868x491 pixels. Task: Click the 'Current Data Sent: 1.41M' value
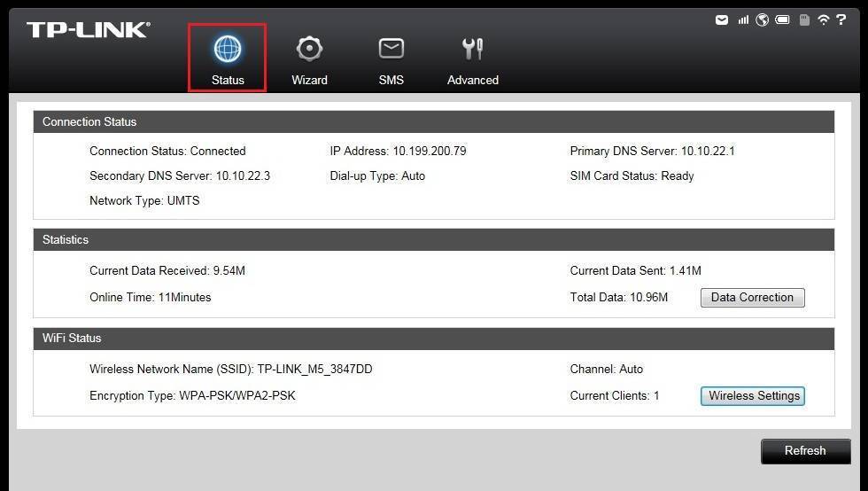(x=636, y=271)
